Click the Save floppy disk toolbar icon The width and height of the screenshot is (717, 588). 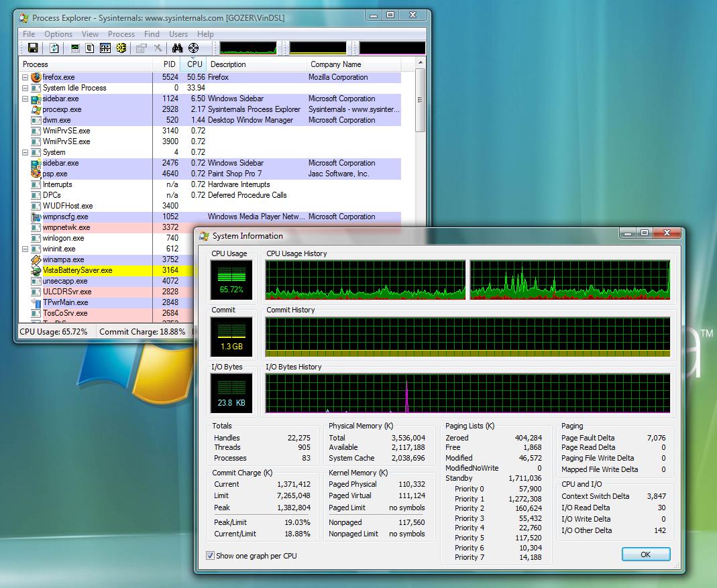pos(32,48)
